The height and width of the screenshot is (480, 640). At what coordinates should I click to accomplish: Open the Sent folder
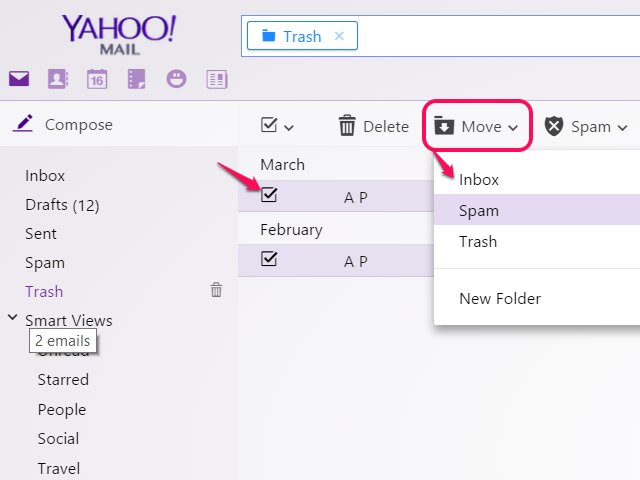[41, 233]
